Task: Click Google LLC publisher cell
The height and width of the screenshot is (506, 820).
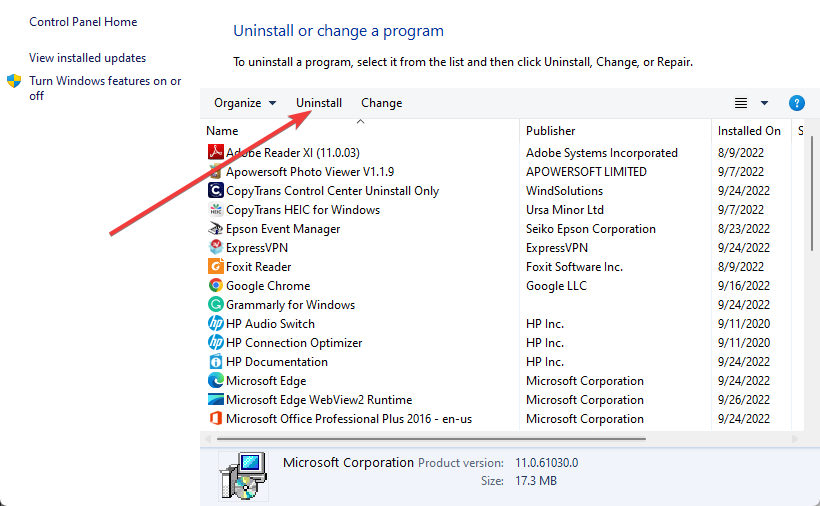Action: (x=556, y=286)
